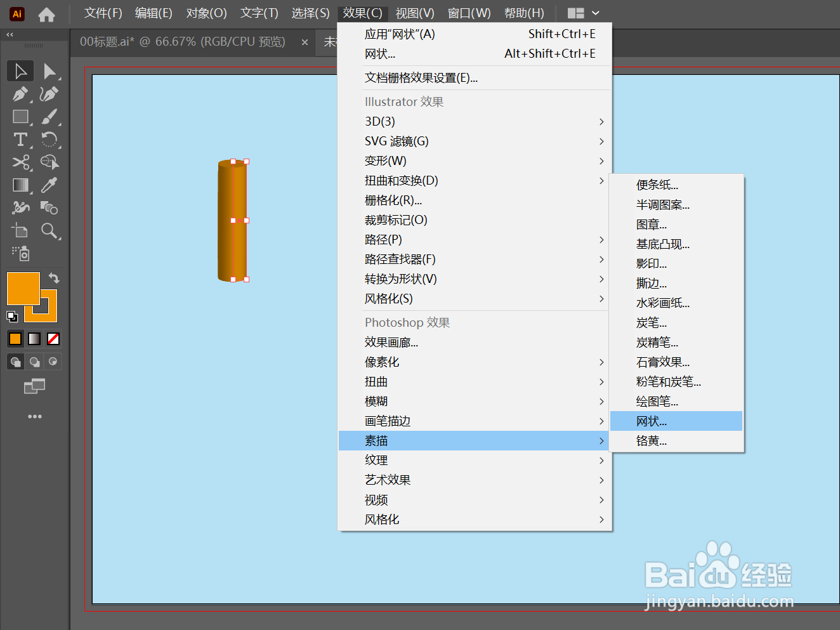Click the Edit Toolbar ellipsis button
The image size is (840, 630).
[x=35, y=416]
